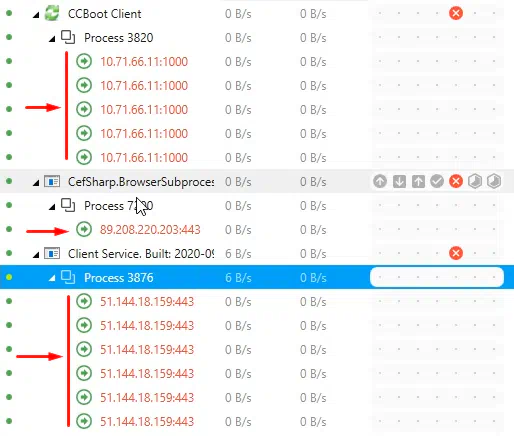The height and width of the screenshot is (436, 514).
Task: Click the red block icon on CefSharp.BrowserSubprocess row
Action: tap(456, 181)
